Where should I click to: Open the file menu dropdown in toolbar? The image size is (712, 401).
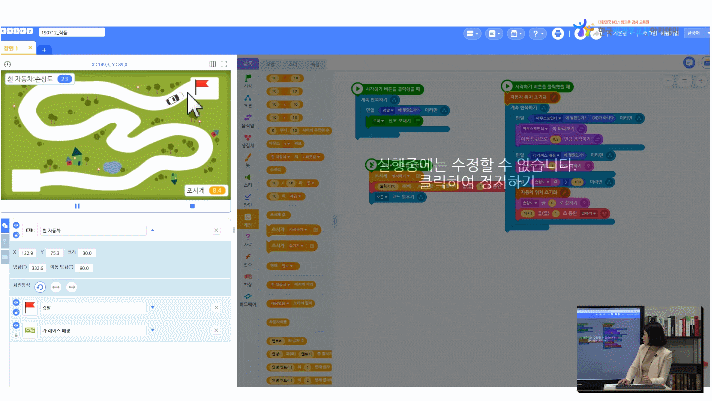pos(494,34)
